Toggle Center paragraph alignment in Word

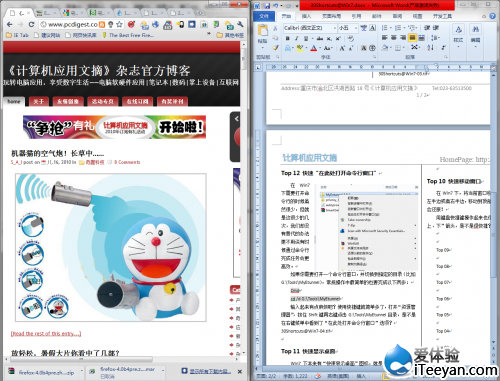[394, 38]
